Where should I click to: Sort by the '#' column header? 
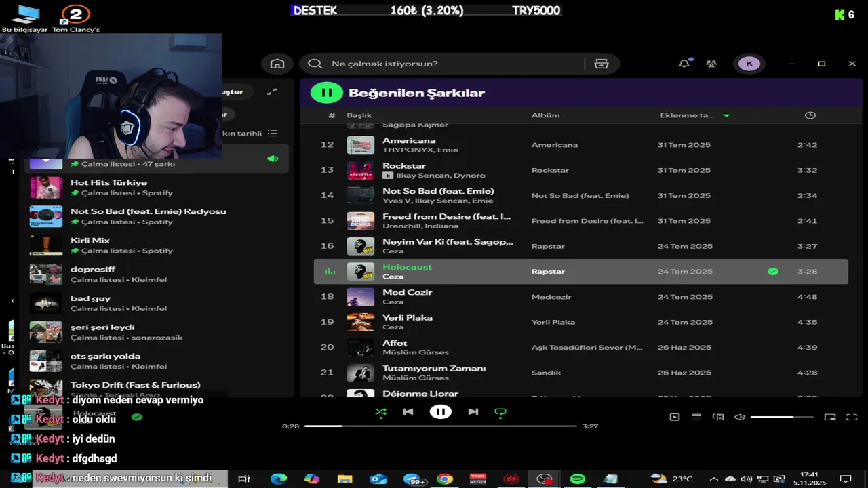pos(332,115)
